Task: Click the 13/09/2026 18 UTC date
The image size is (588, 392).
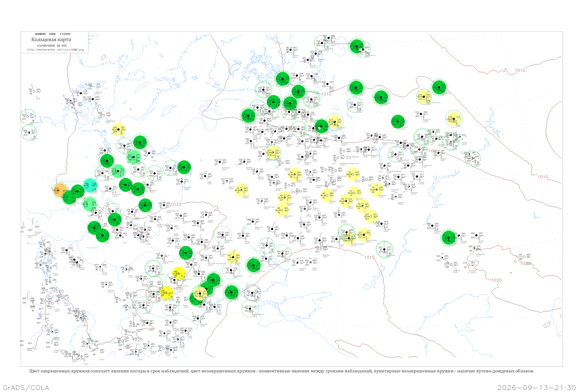Action: (52, 46)
